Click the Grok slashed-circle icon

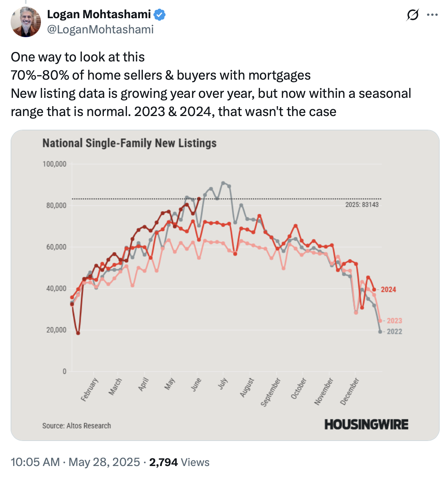coord(413,15)
